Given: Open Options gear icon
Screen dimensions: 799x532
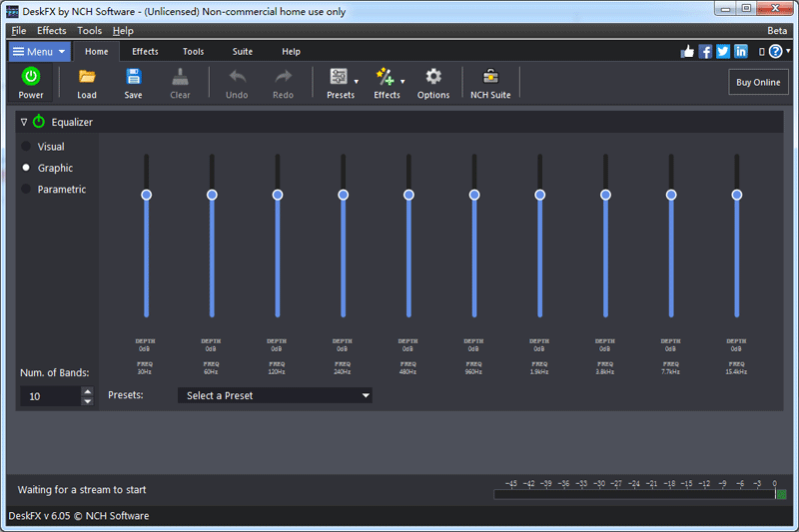Looking at the screenshot, I should pos(433,84).
